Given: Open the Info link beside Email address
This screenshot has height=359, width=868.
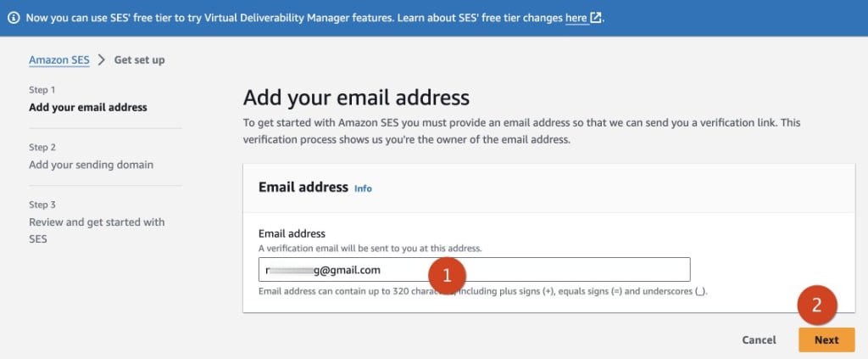Looking at the screenshot, I should coord(363,188).
